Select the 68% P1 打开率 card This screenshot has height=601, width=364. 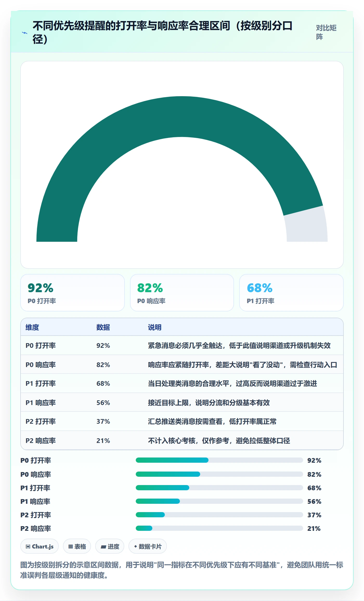[x=291, y=293]
